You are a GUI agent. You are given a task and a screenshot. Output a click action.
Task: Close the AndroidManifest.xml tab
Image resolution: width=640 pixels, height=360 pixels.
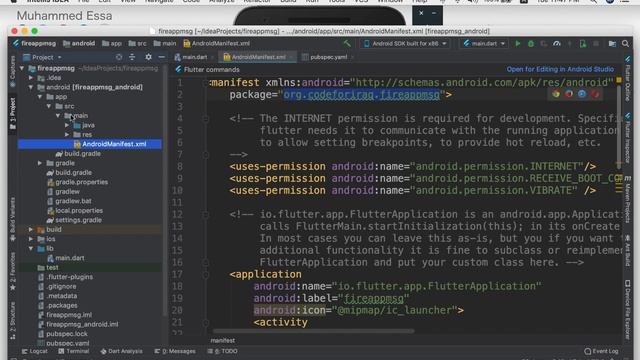click(x=291, y=57)
